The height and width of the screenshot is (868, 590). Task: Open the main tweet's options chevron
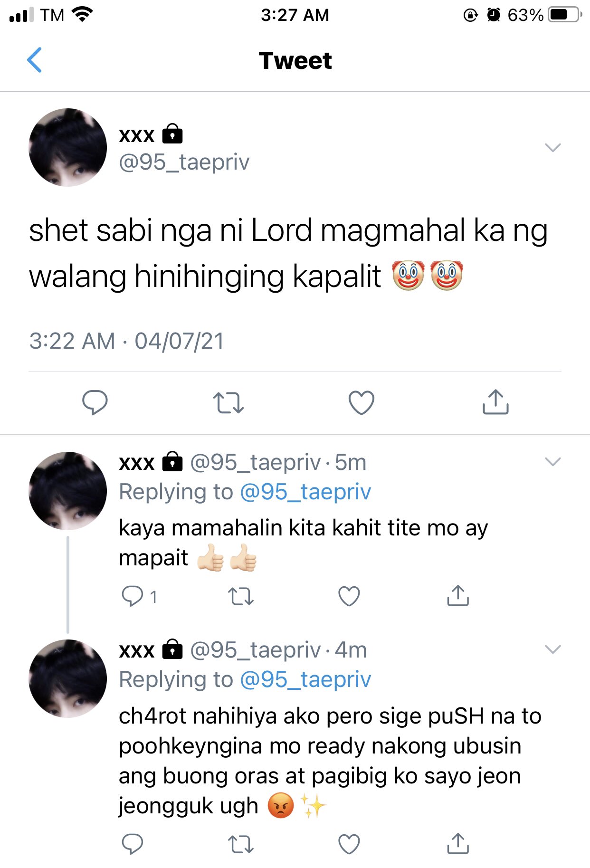[x=553, y=147]
